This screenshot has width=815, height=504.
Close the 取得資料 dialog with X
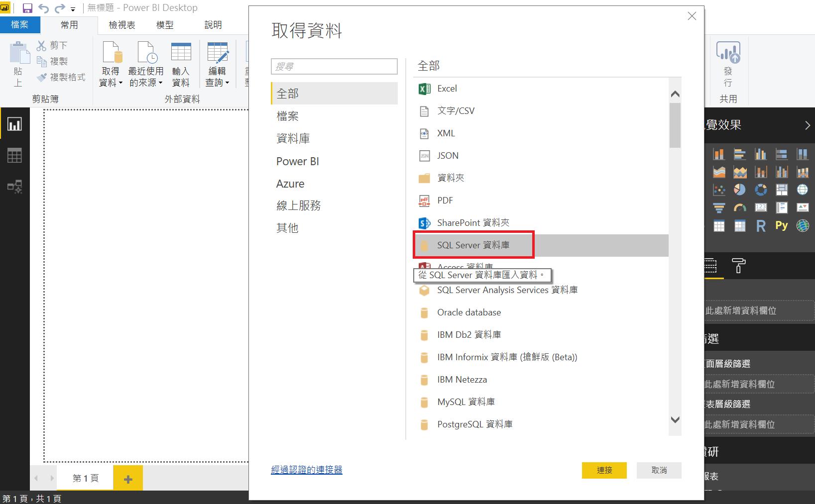[692, 16]
